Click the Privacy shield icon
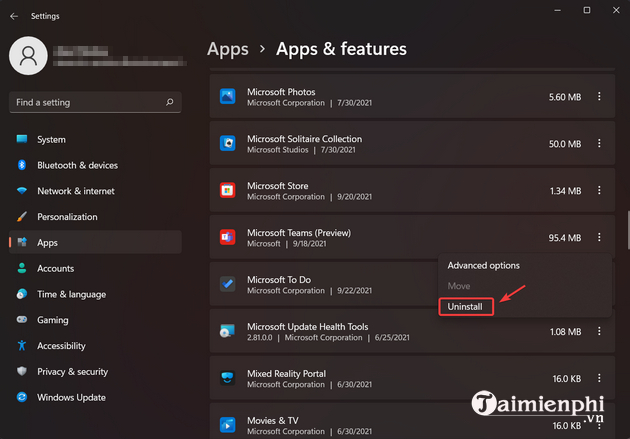Viewport: 630px width, 439px height. [22, 371]
